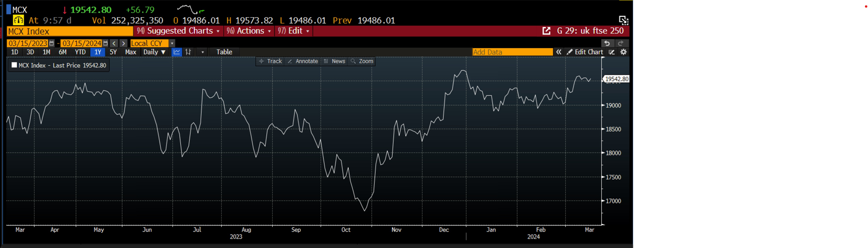Open the end date calendar picker
The width and height of the screenshot is (868, 248).
point(105,44)
